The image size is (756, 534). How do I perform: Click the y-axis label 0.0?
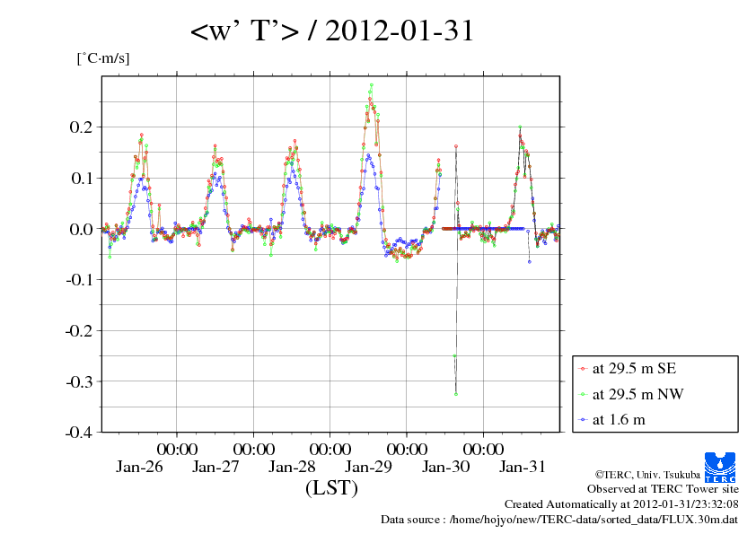[x=81, y=229]
